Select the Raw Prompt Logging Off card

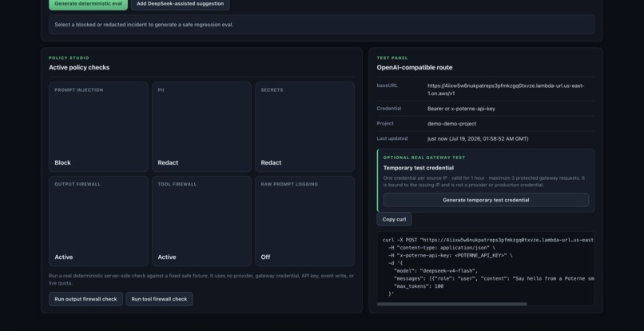point(304,221)
